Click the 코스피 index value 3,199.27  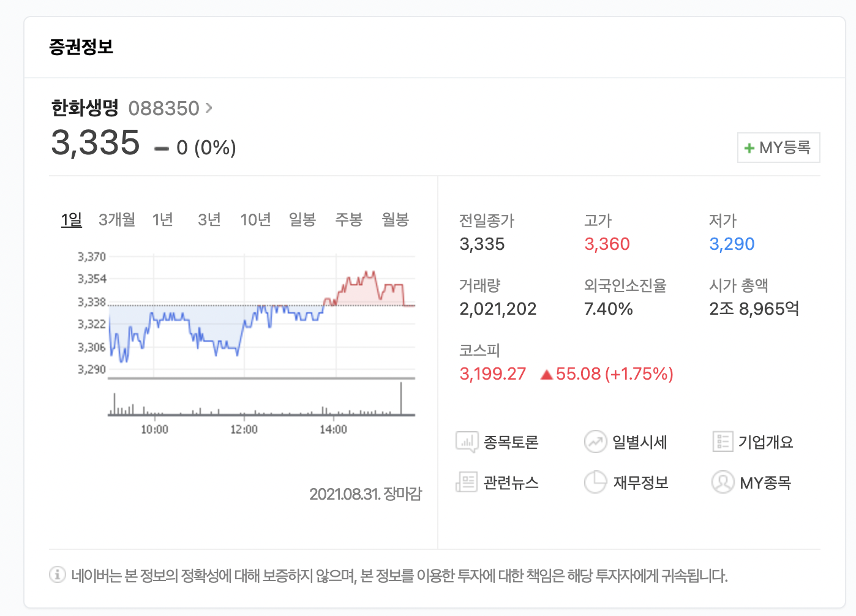tap(493, 374)
